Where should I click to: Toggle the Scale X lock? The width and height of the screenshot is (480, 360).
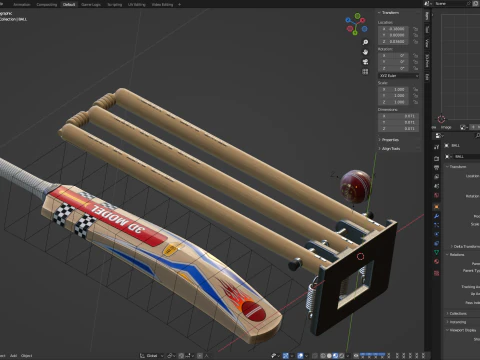pyautogui.click(x=415, y=89)
